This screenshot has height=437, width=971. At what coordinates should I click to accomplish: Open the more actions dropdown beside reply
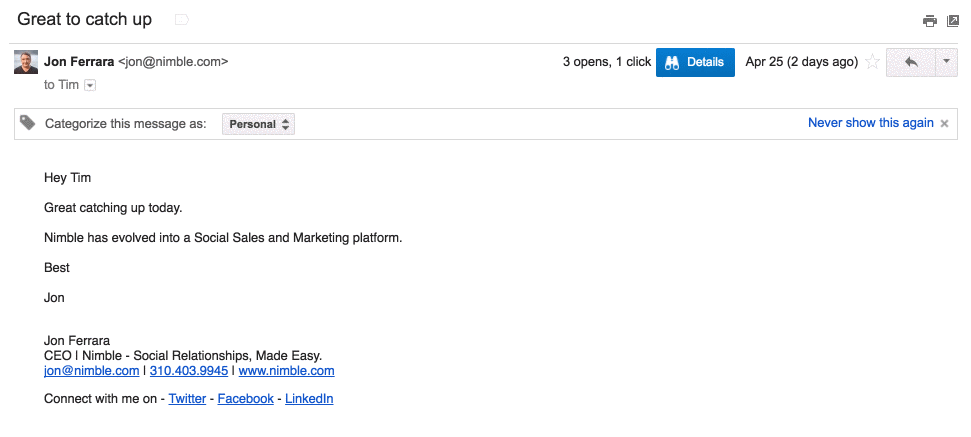[x=946, y=62]
